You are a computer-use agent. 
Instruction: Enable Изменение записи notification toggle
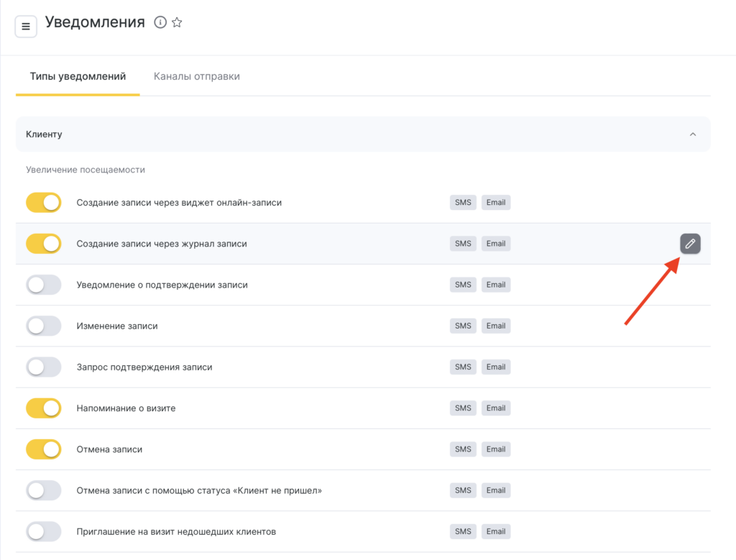[x=44, y=326]
